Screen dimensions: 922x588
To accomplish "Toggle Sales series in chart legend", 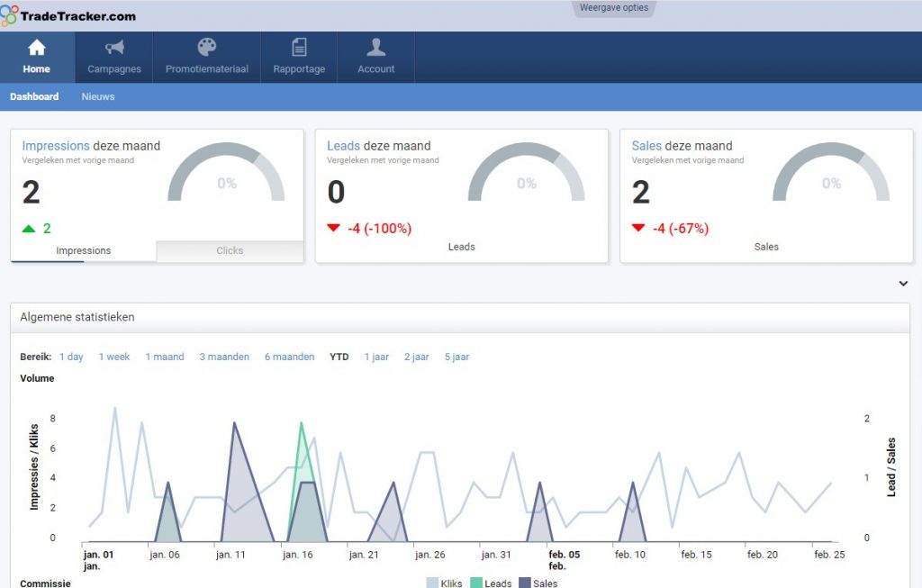I will click(538, 583).
